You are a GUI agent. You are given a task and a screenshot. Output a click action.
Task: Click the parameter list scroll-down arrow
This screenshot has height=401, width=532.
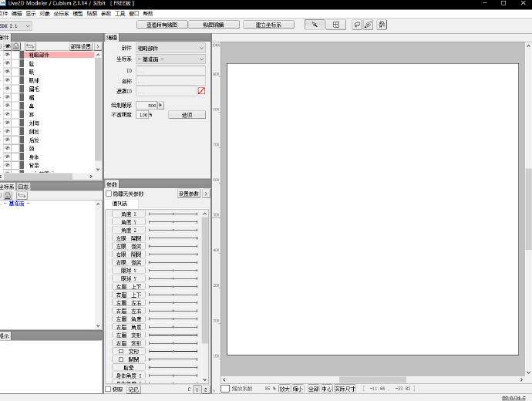click(204, 379)
